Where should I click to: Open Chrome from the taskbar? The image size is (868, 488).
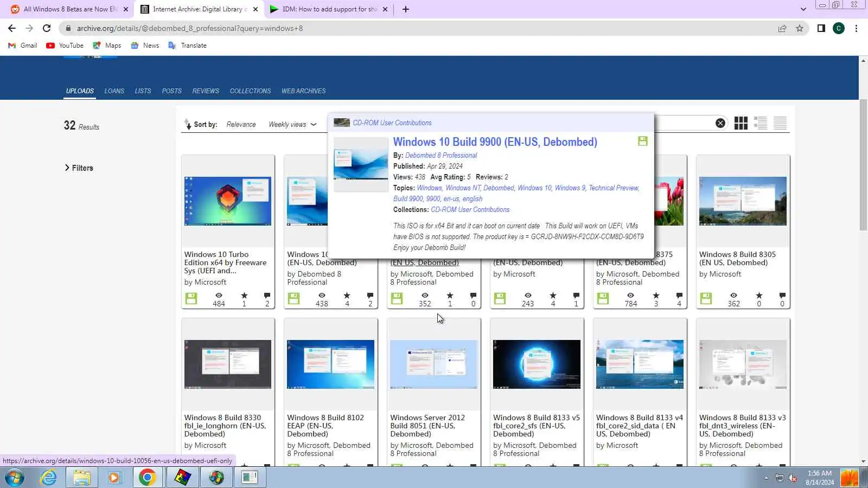point(148,478)
